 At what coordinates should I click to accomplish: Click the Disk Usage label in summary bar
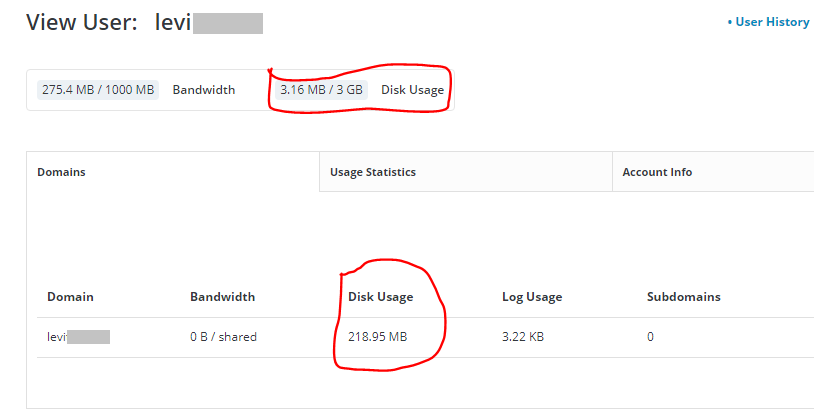pos(412,90)
